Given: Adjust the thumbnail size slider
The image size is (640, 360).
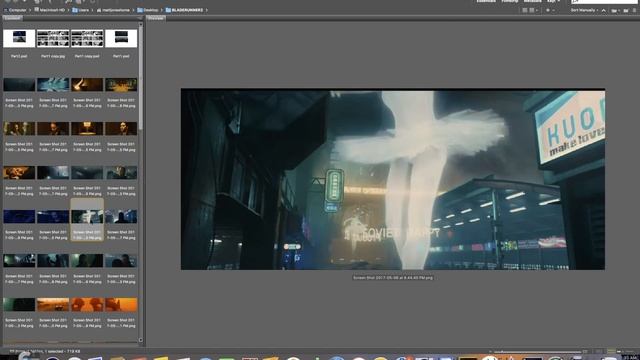Looking at the screenshot, I should click(x=538, y=351).
